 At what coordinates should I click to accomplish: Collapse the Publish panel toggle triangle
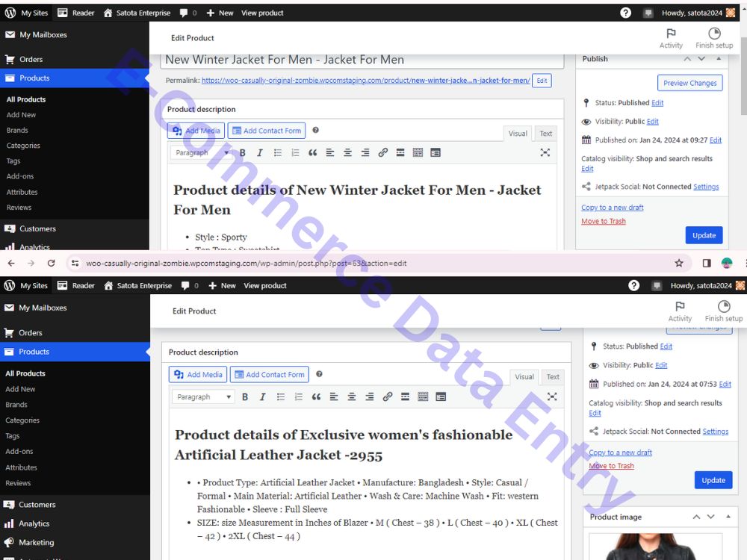click(x=719, y=58)
